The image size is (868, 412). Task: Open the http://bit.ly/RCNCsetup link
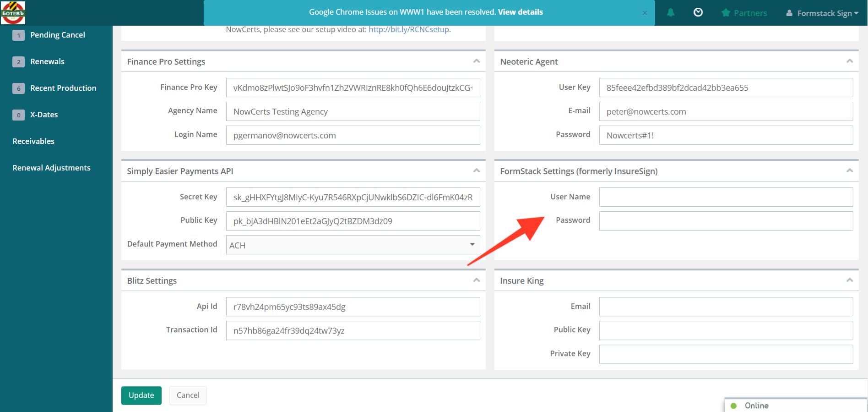click(409, 29)
